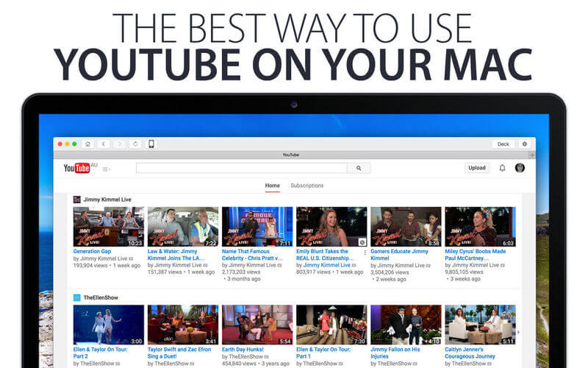
Task: Open the settings gear in toolbar
Action: pyautogui.click(x=525, y=144)
